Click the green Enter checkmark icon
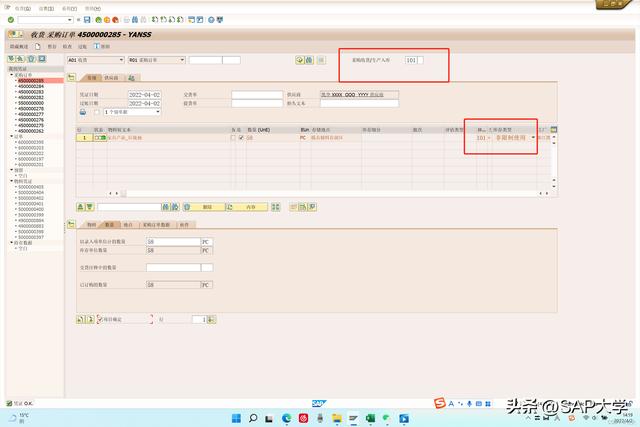 [11, 20]
